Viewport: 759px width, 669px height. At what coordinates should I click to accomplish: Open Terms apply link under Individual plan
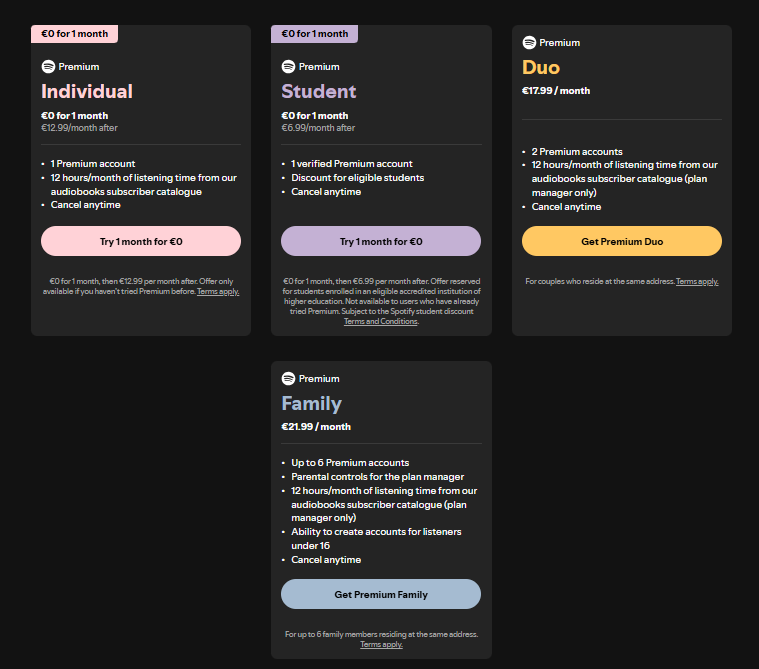(218, 292)
